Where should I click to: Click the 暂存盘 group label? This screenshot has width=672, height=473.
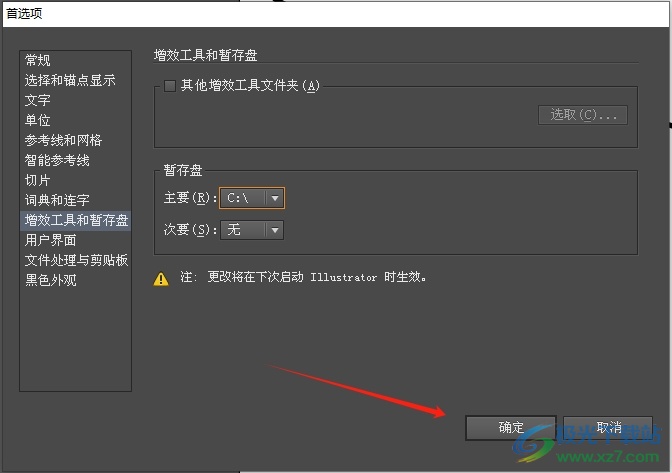point(183,171)
